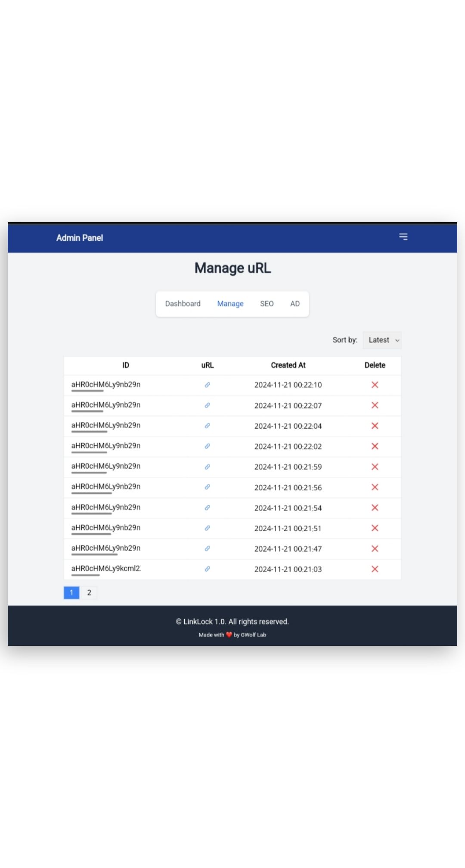465x868 pixels.
Task: Open link icon for row created 00:21:59
Action: [207, 467]
